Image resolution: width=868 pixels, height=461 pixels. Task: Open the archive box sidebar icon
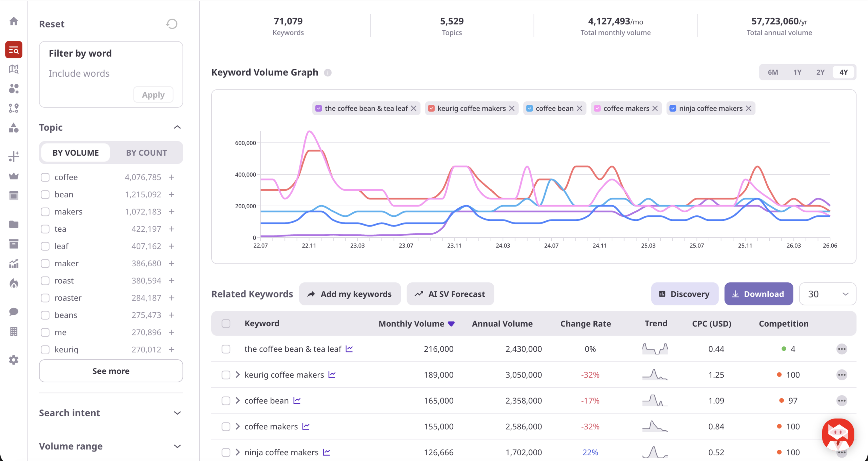click(14, 244)
